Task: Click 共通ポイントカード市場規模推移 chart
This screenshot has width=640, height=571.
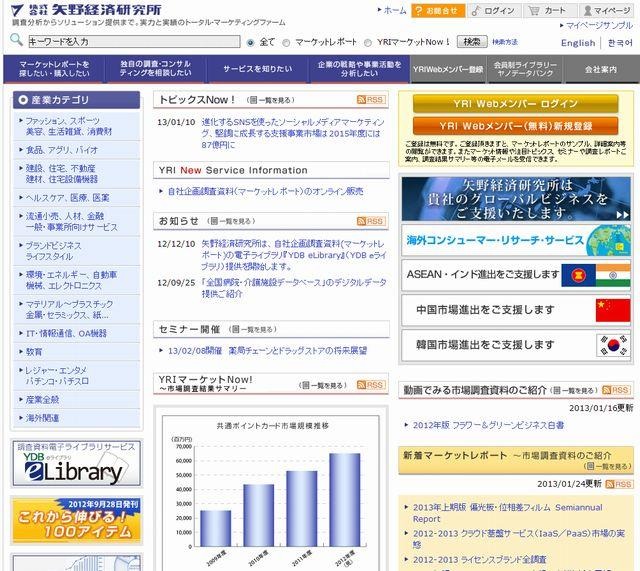Action: coord(271,492)
